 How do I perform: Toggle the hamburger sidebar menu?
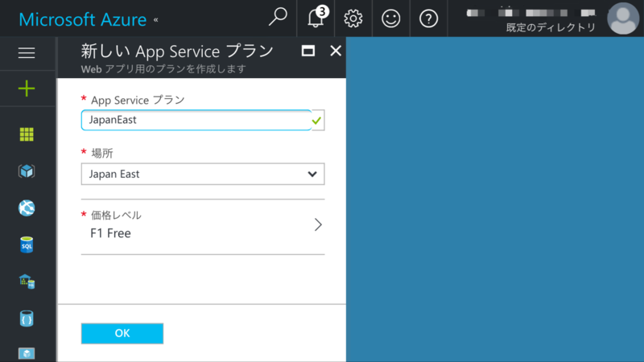(x=27, y=53)
